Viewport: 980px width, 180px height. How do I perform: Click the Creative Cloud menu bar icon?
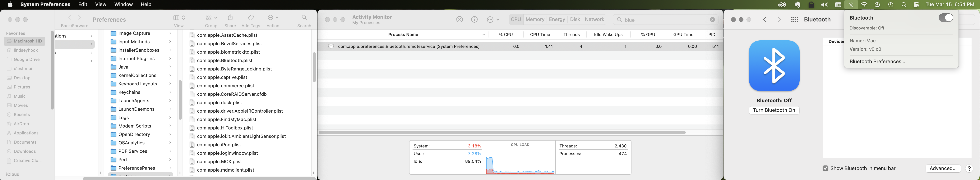point(782,5)
